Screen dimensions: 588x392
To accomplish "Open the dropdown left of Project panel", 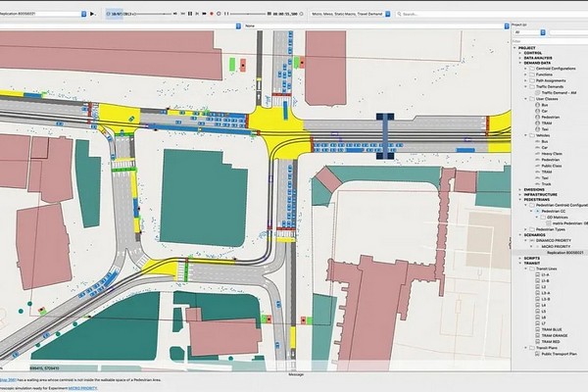I will tap(507, 25).
